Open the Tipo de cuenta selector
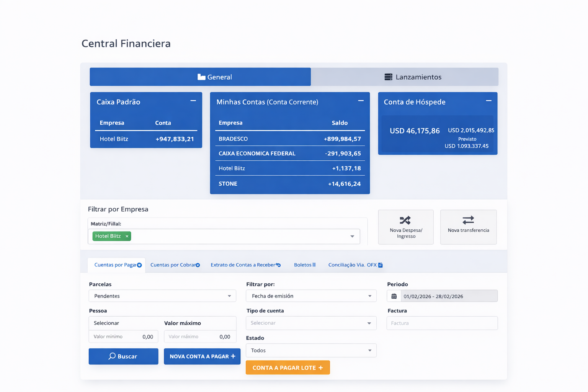Screen dimensions: 588x392 311,323
